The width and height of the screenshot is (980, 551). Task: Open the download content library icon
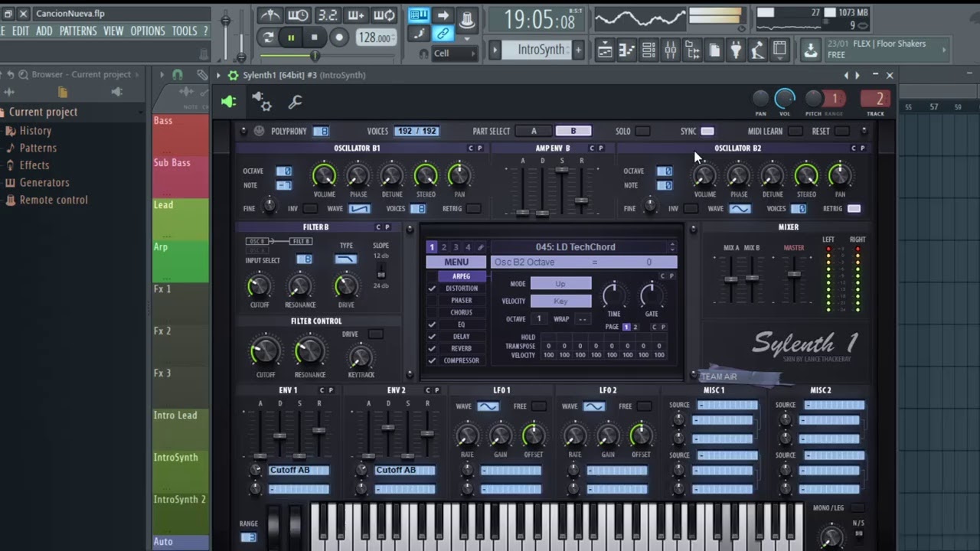click(x=810, y=51)
